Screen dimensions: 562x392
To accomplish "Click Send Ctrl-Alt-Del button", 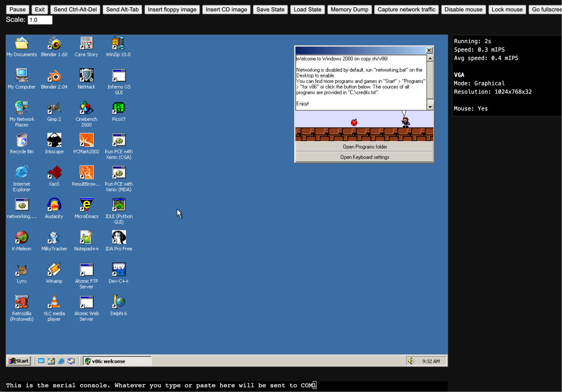I will (75, 9).
